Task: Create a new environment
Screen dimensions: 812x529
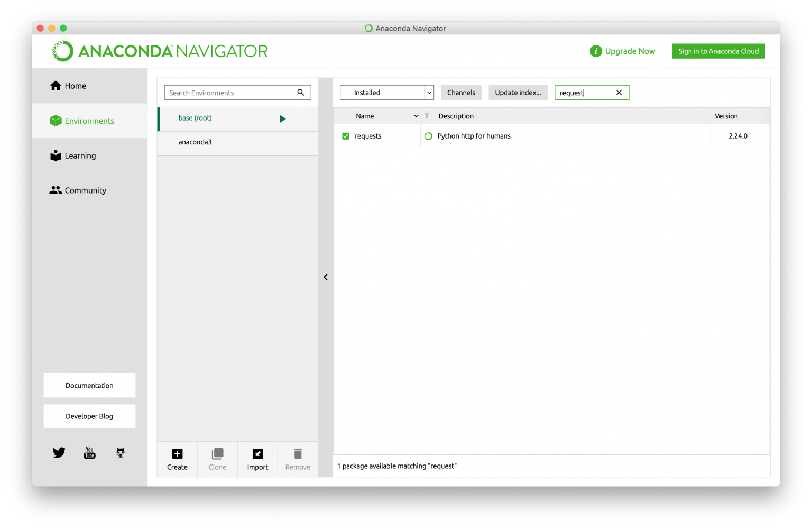Action: point(177,459)
